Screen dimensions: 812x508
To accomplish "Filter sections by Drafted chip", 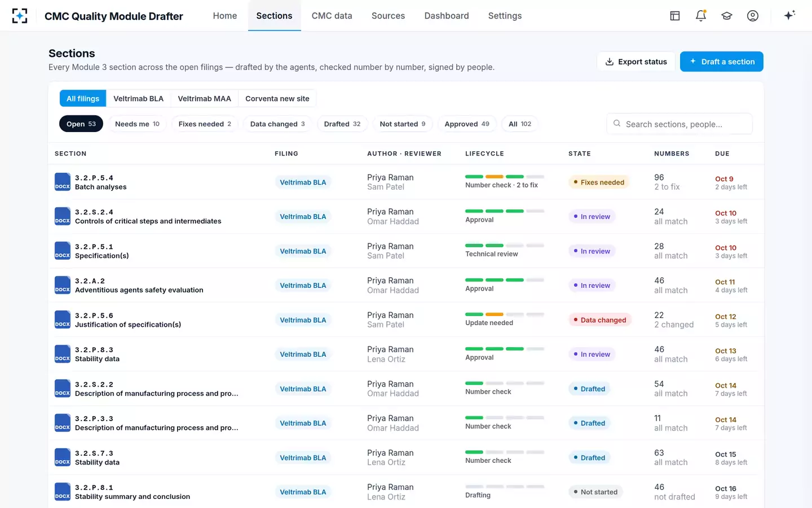I will click(342, 124).
